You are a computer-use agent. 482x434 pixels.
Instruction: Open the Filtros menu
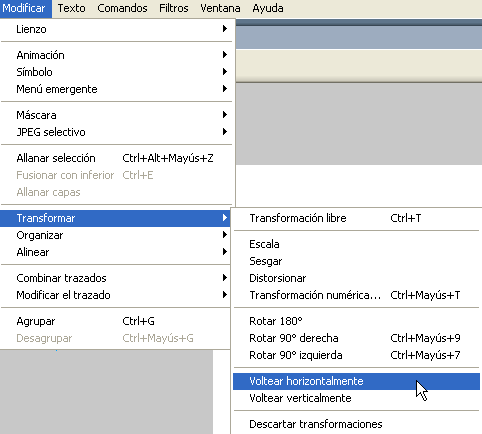tap(174, 8)
